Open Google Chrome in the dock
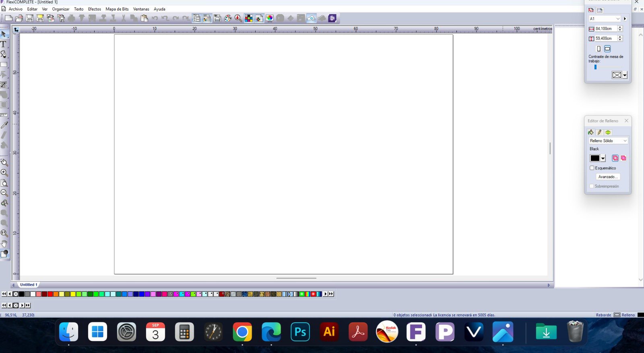Screen dimensions: 644x353 (242, 332)
